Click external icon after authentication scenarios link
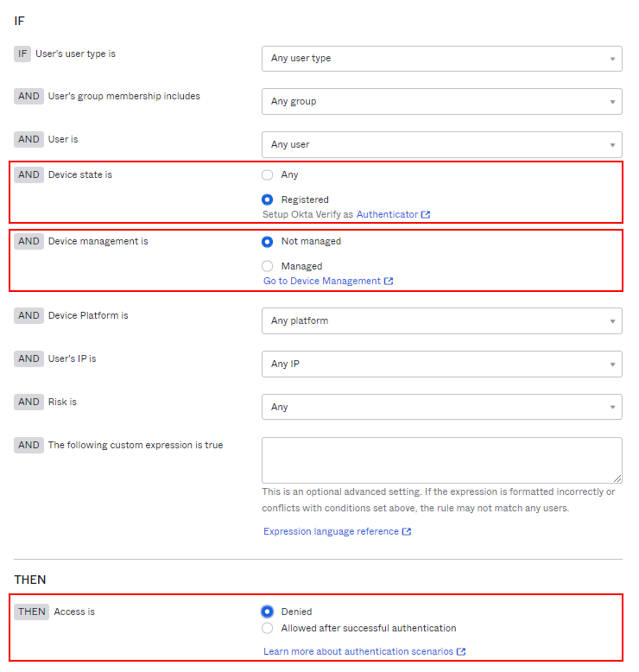This screenshot has height=672, width=639. (x=461, y=651)
